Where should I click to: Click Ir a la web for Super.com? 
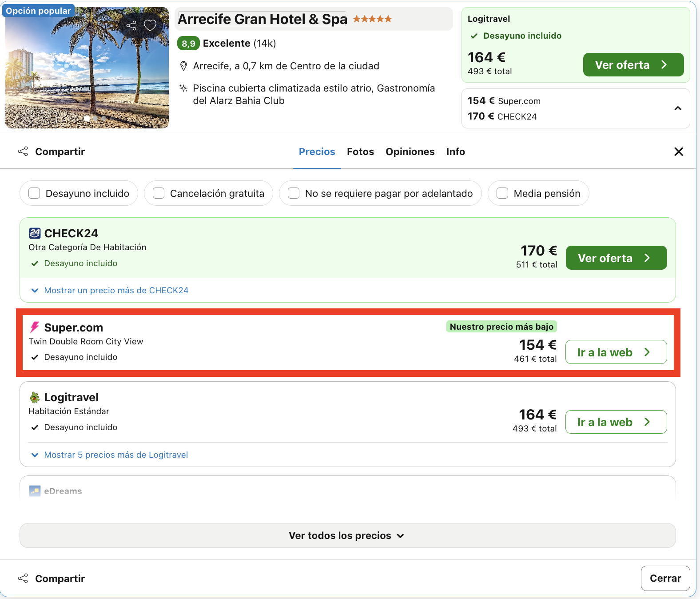[616, 352]
